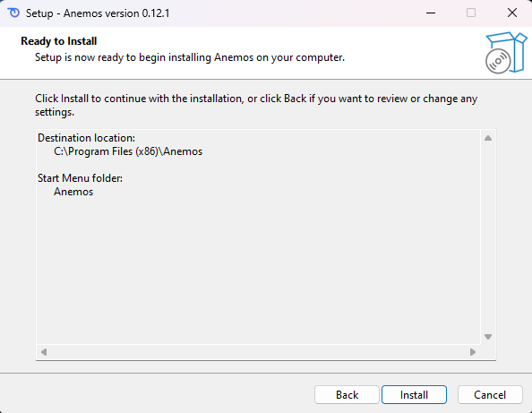
Task: Click the Anemos entry under Start Menu folder
Action: pyautogui.click(x=73, y=192)
